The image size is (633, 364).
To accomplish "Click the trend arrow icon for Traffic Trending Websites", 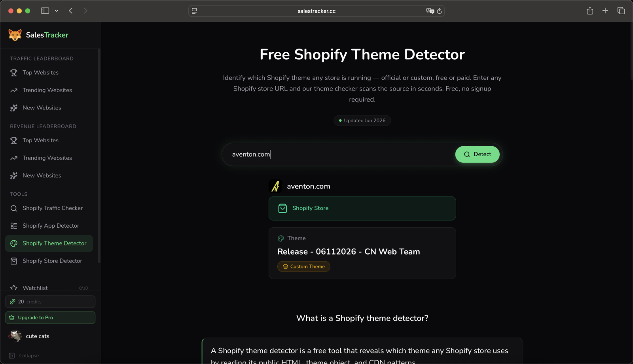I will click(14, 90).
